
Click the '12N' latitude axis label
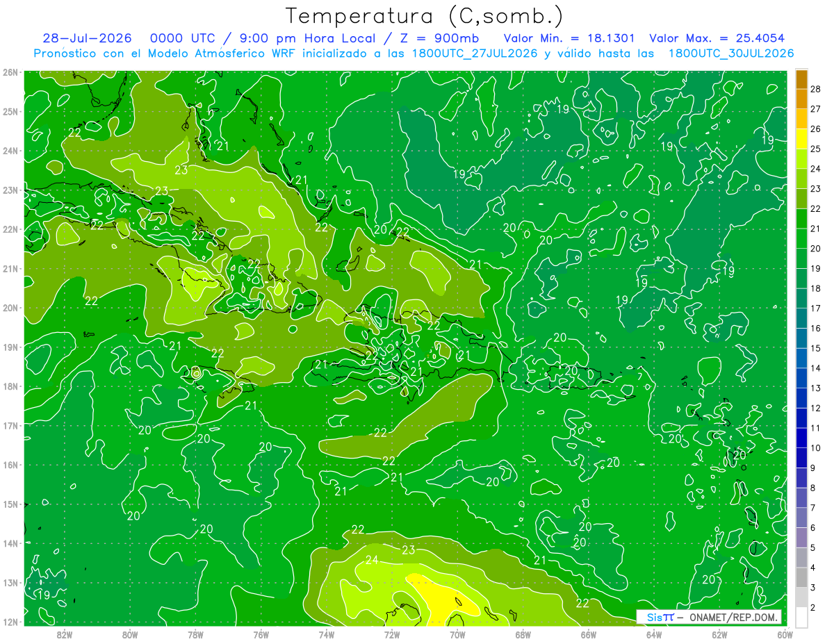click(10, 622)
